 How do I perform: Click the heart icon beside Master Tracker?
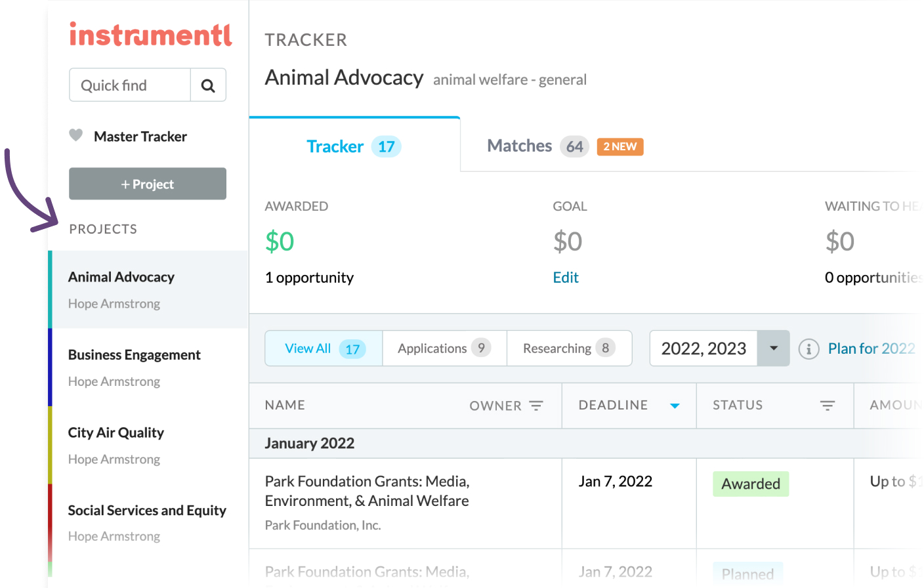pos(75,135)
